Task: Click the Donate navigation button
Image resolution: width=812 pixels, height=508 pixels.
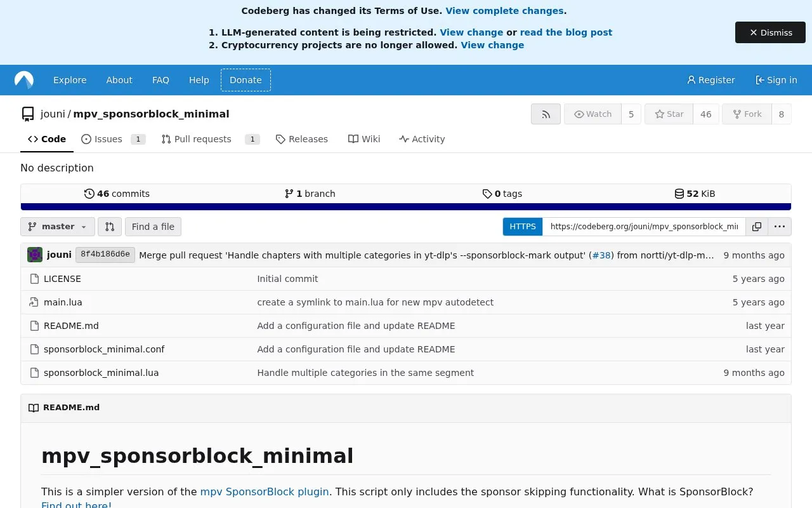Action: click(x=246, y=80)
